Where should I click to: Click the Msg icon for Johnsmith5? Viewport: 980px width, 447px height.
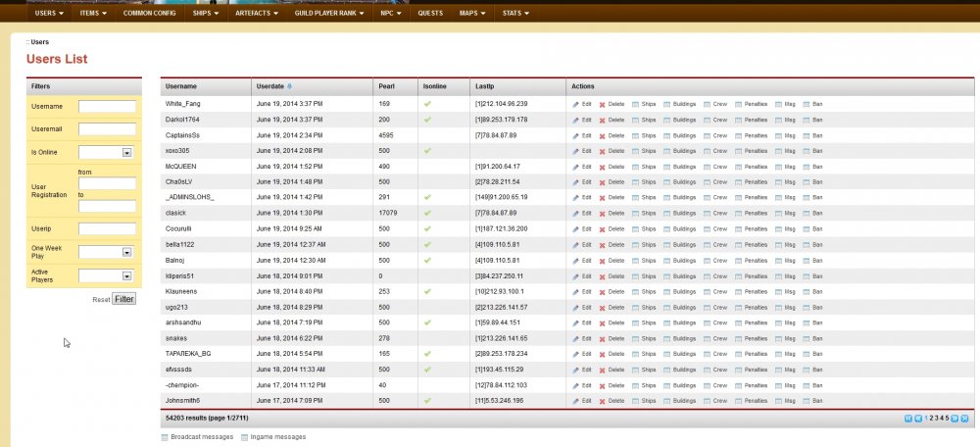click(777, 401)
